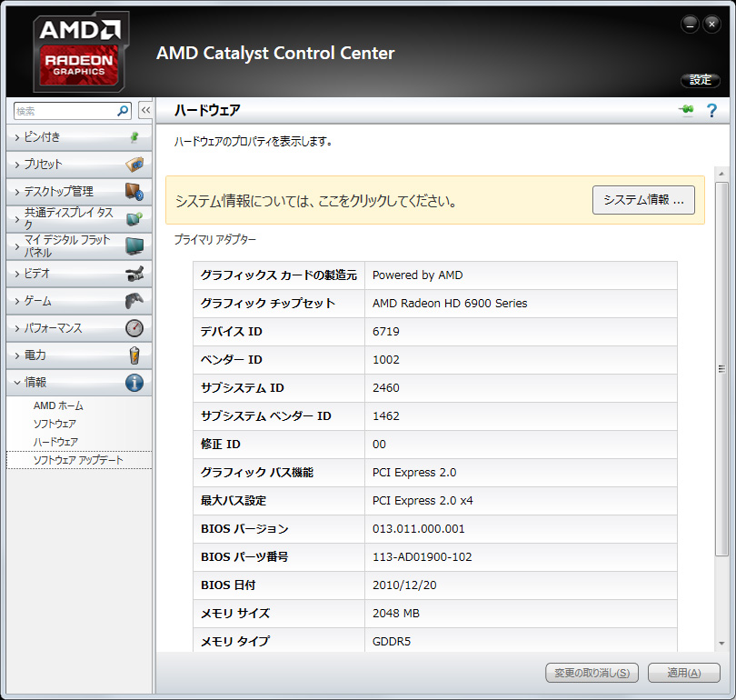
Task: Click the プリセット preset icon
Action: click(x=134, y=165)
